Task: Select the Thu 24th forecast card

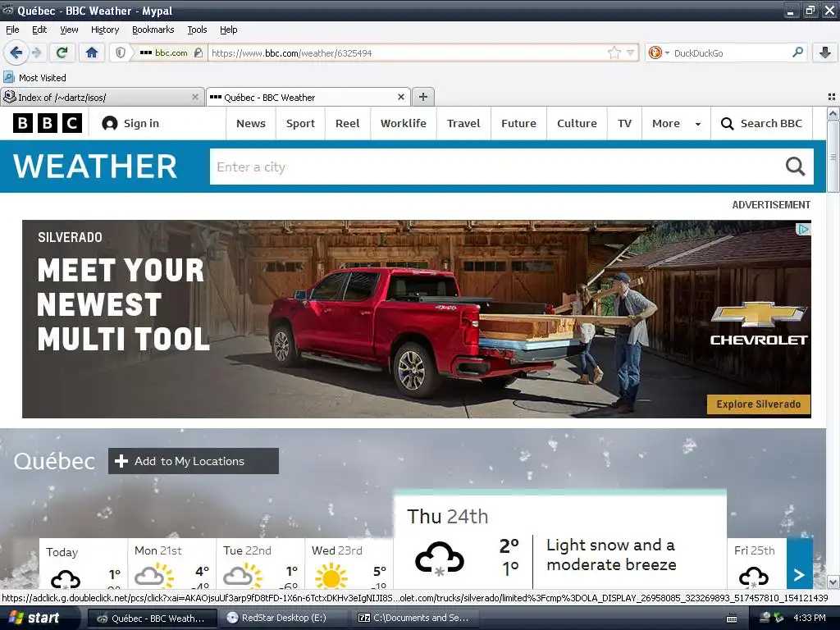Action: pos(559,540)
